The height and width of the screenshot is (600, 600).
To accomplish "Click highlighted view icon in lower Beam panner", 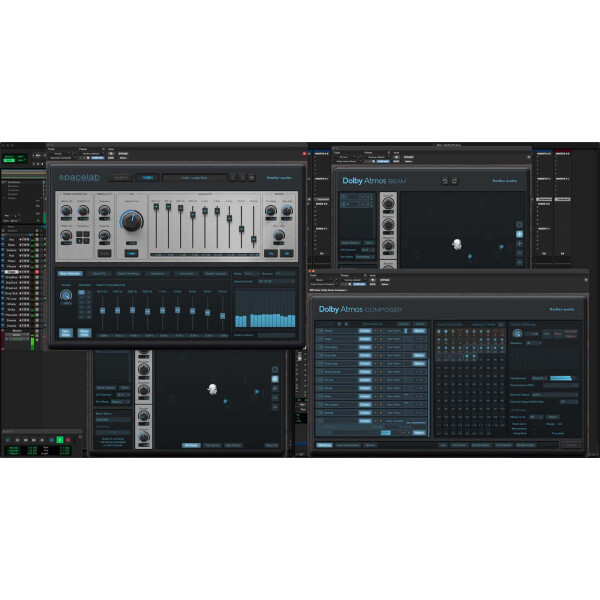I will pos(275,379).
